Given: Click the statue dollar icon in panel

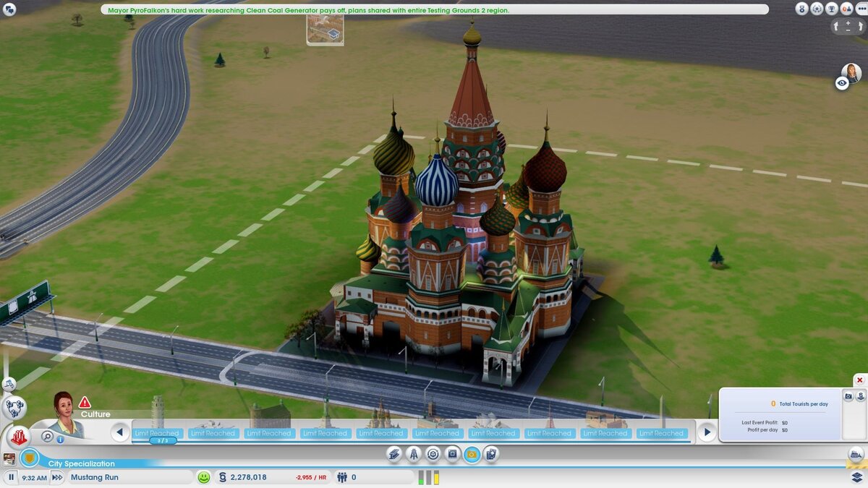Looking at the screenshot, I should (x=861, y=396).
